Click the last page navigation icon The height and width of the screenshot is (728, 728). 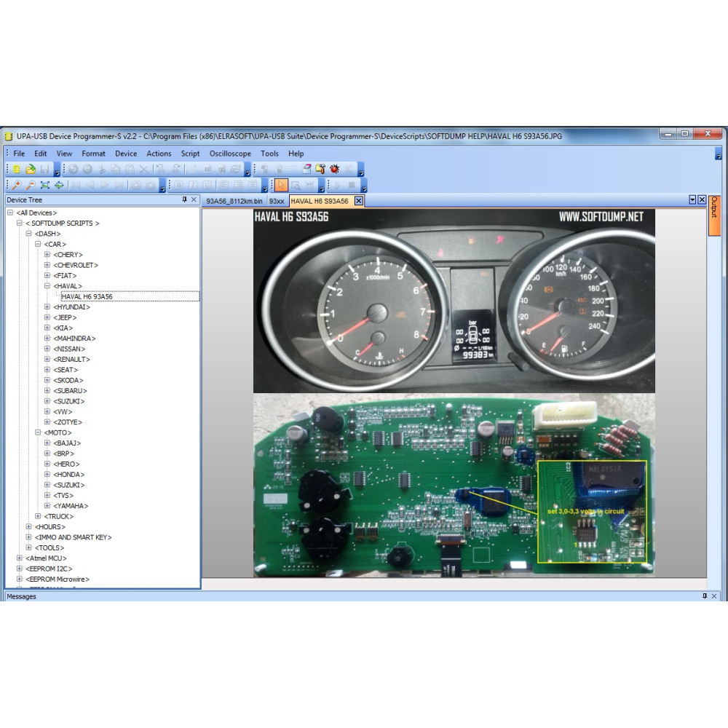click(x=119, y=186)
